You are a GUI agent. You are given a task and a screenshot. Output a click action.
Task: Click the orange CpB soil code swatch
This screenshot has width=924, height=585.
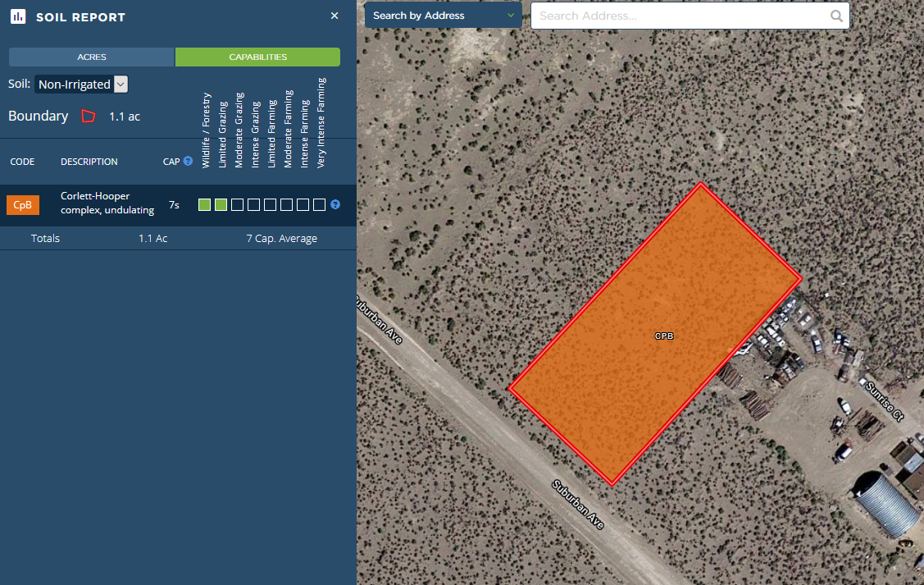(x=23, y=205)
